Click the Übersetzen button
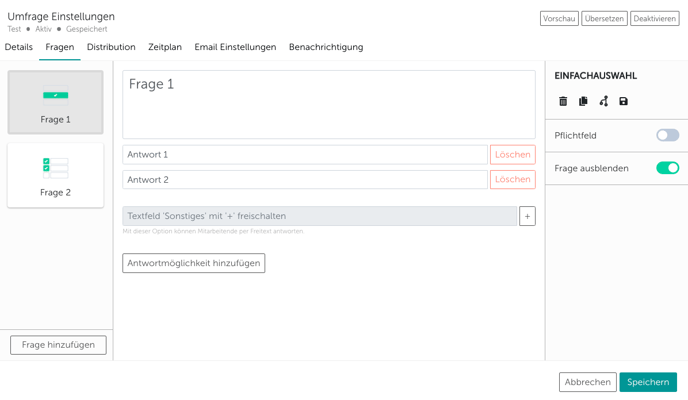The image size is (688, 400). 604,18
